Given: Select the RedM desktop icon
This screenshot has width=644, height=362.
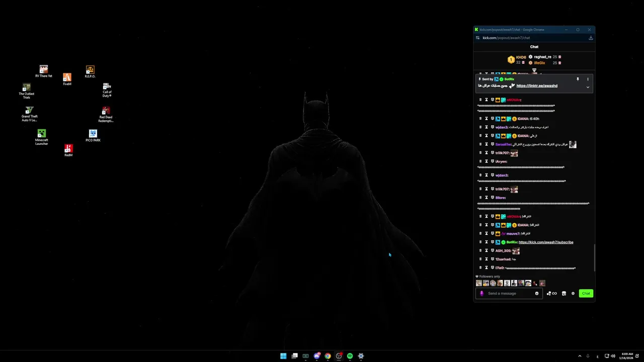Looking at the screenshot, I should coord(68,150).
